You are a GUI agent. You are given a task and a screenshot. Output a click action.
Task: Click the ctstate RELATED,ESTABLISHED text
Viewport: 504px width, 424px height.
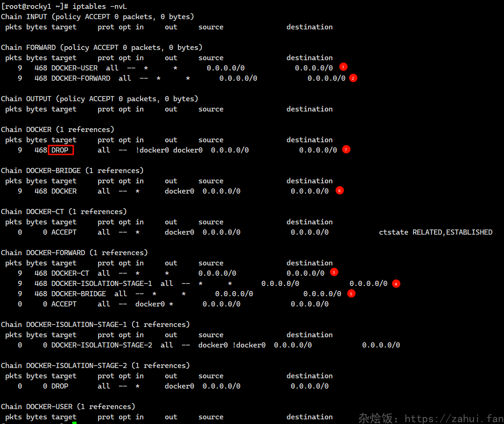pos(435,232)
